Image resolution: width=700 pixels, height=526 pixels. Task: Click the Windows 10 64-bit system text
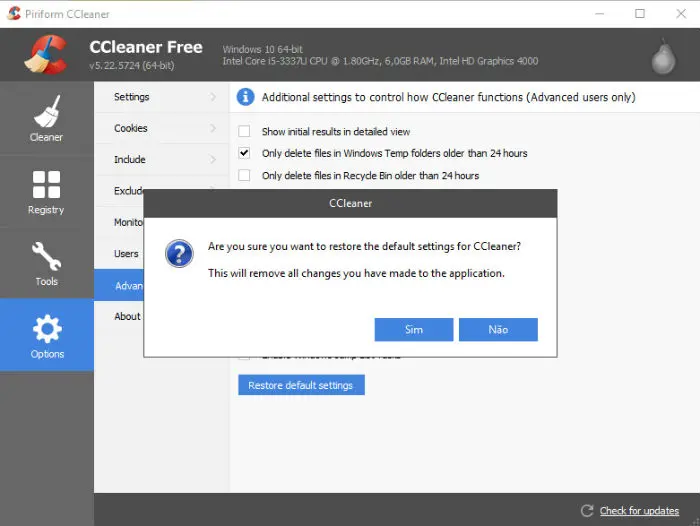tap(262, 49)
